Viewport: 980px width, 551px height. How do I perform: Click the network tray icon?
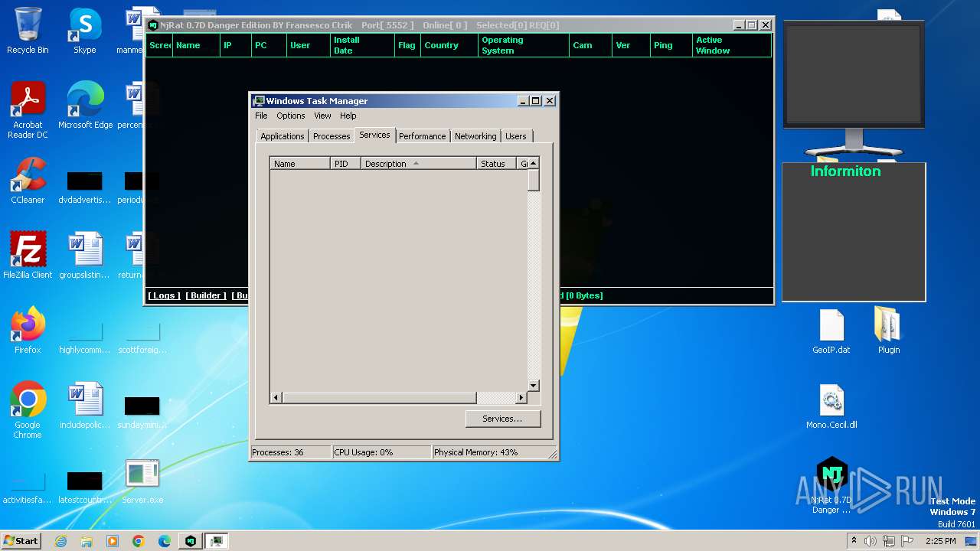(x=888, y=541)
